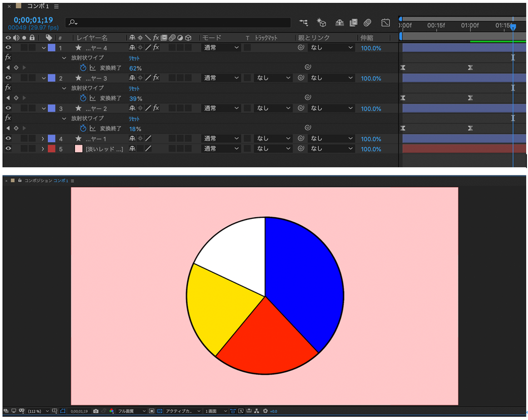Toggle the transparency grid button
The width and height of the screenshot is (528, 420).
click(160, 411)
